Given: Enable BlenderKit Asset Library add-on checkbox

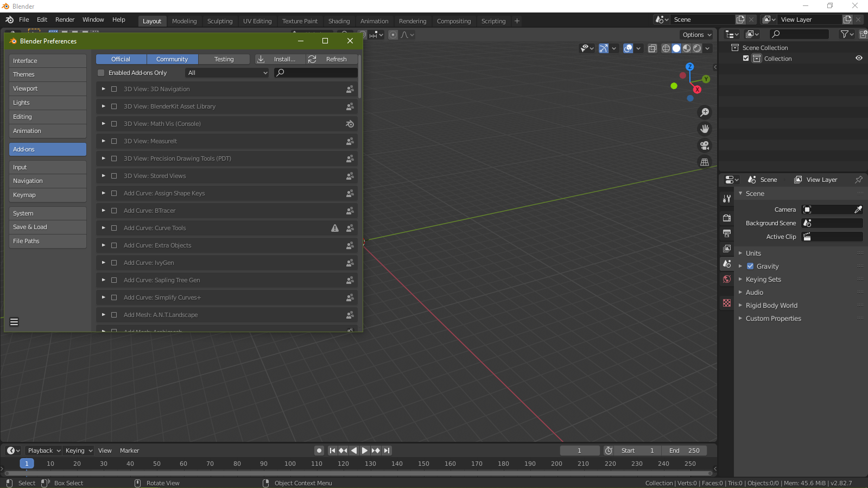Looking at the screenshot, I should 114,106.
